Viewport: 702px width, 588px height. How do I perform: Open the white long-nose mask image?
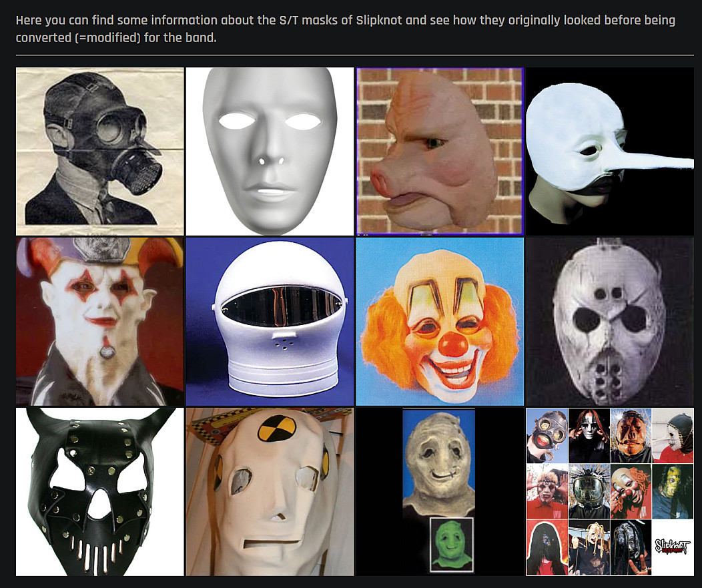coord(610,152)
